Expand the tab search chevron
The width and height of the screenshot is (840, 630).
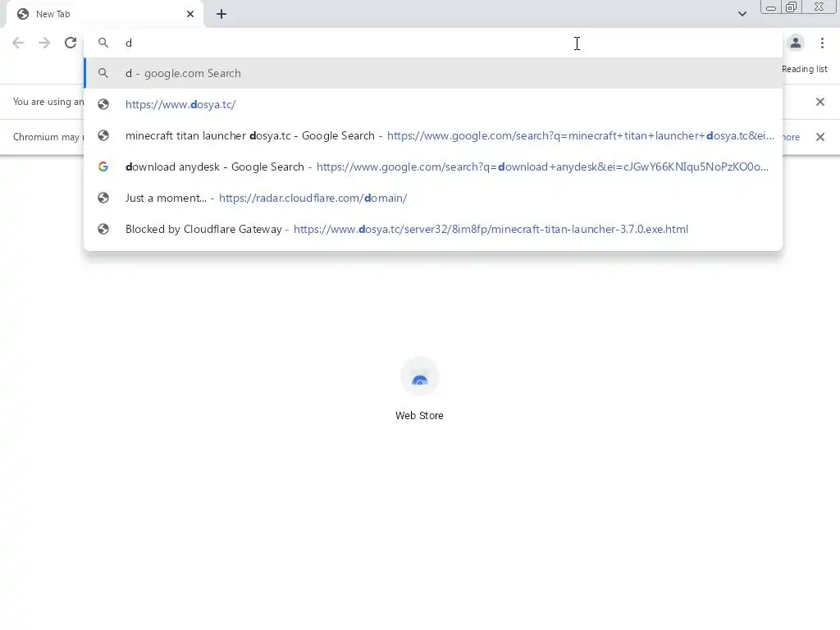pyautogui.click(x=742, y=14)
